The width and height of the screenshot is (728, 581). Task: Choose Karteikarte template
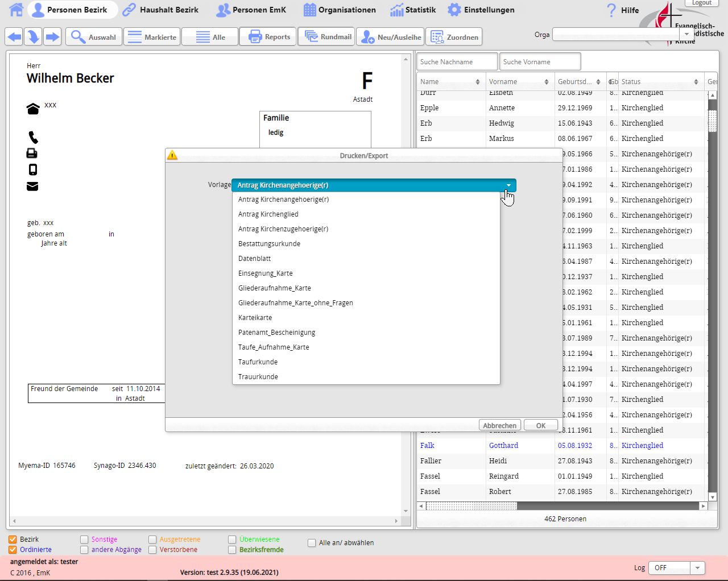366,318
